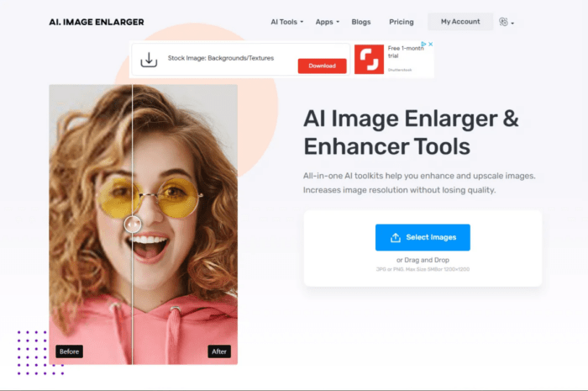Click the red Shutterstock logo icon
588x391 pixels.
[368, 60]
